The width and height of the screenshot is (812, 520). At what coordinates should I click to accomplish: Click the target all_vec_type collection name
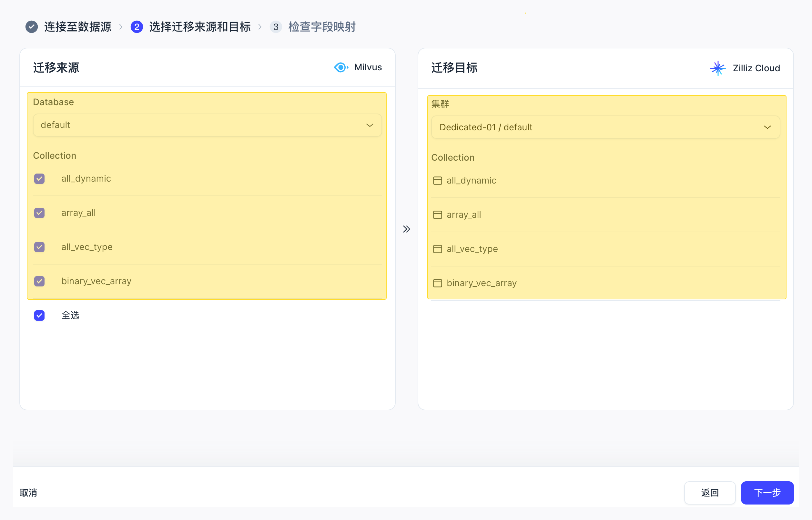(x=472, y=249)
